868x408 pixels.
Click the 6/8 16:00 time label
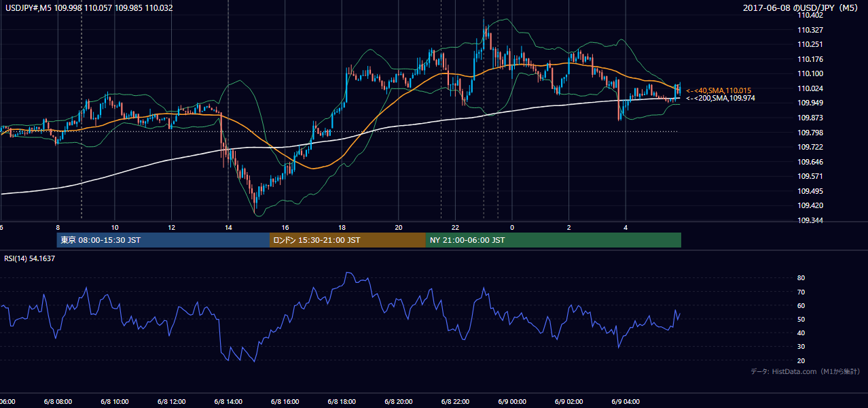(285, 402)
